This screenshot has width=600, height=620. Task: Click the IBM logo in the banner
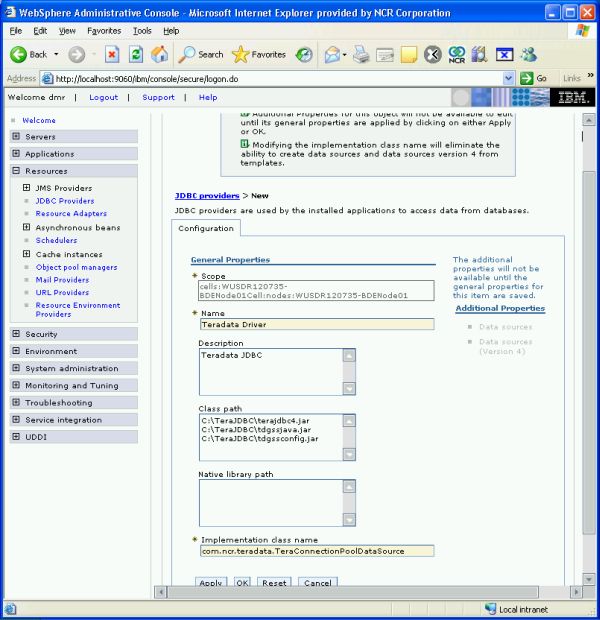(x=573, y=97)
